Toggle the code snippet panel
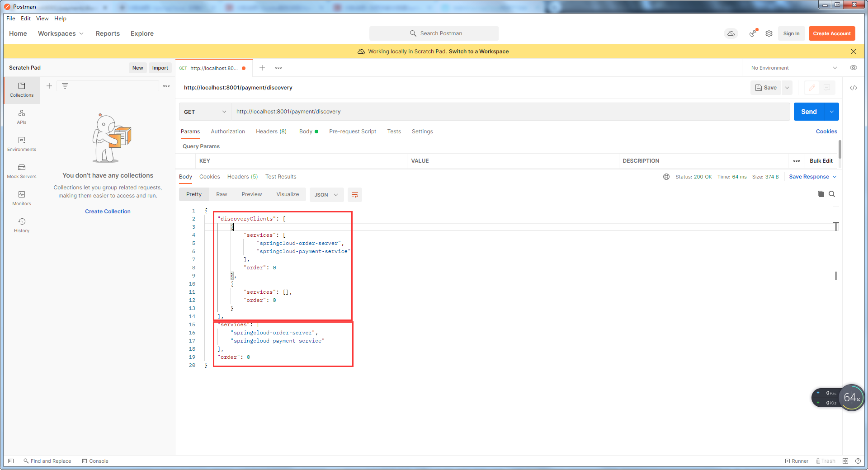Image resolution: width=868 pixels, height=470 pixels. (854, 88)
